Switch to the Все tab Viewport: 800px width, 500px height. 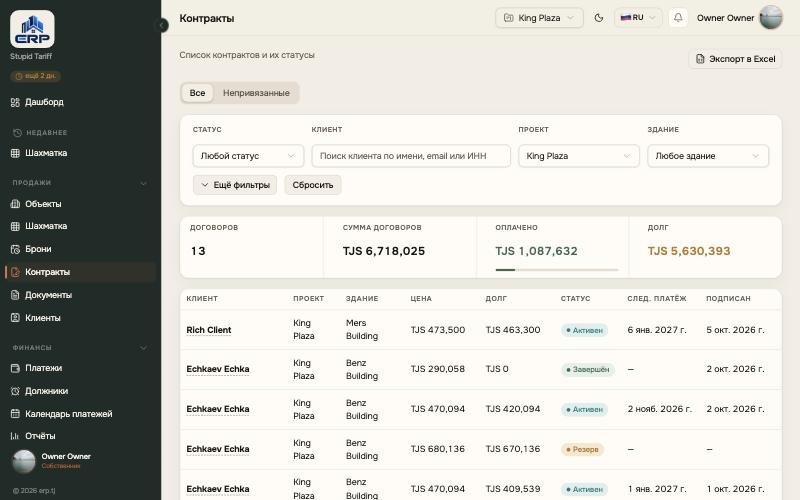(x=197, y=93)
